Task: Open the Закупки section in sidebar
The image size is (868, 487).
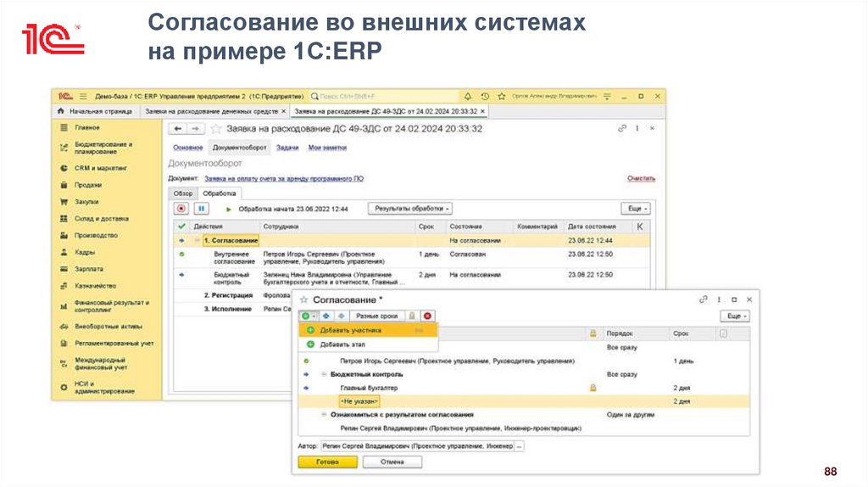Action: click(x=87, y=202)
